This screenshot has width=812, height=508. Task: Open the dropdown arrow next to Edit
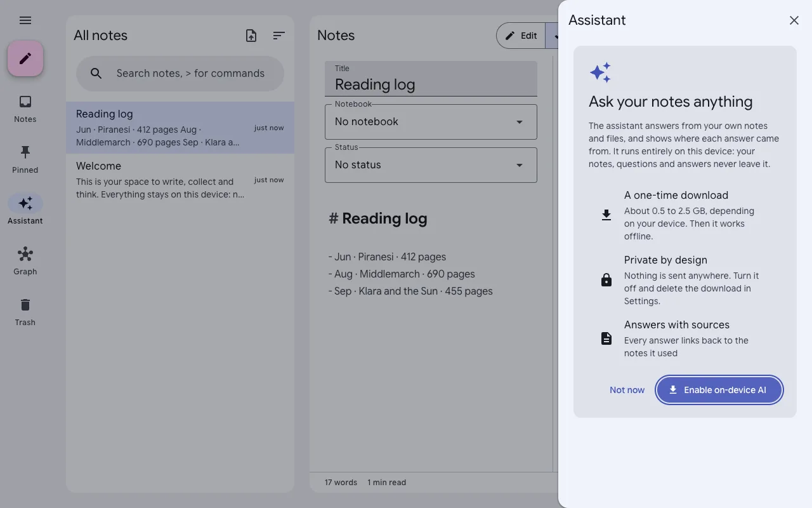[553, 36]
